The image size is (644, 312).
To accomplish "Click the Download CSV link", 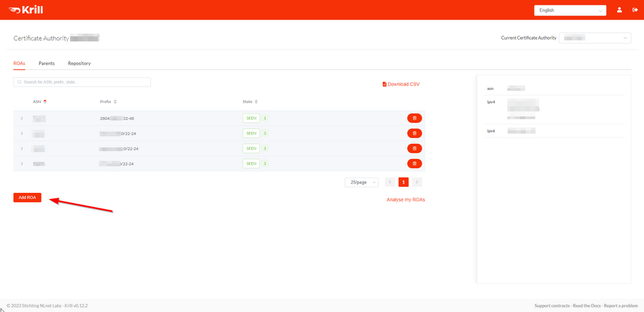I will [x=401, y=84].
